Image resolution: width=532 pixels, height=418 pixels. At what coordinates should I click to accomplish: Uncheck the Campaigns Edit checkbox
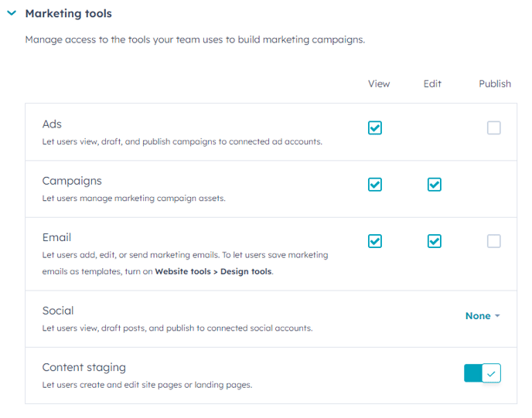435,185
